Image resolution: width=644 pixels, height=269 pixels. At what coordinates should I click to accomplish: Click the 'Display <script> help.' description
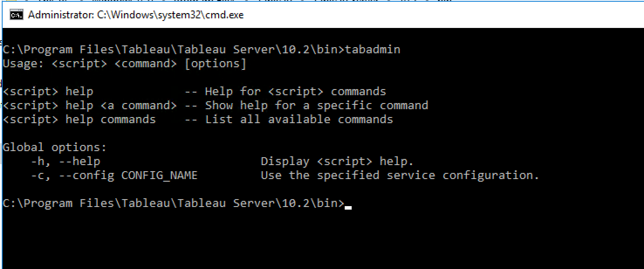tap(337, 162)
